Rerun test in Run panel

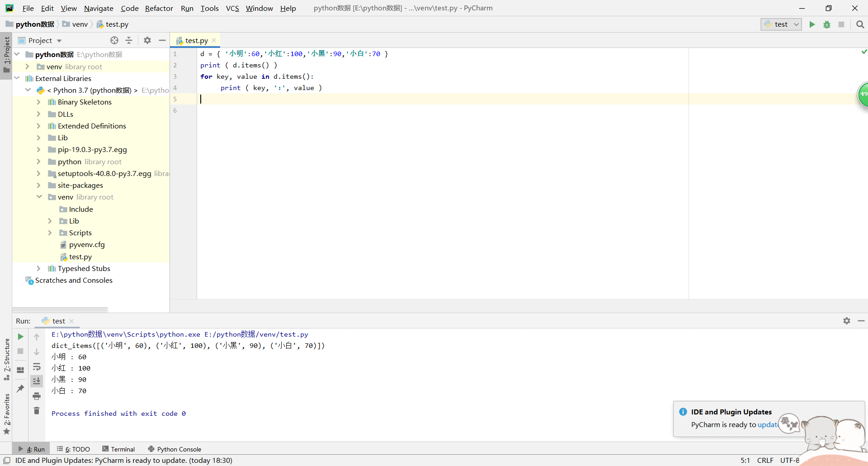coord(20,337)
